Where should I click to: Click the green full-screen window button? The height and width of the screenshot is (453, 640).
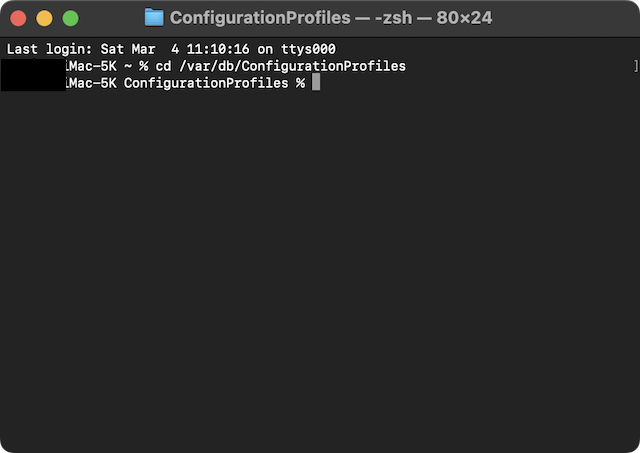tap(70, 18)
